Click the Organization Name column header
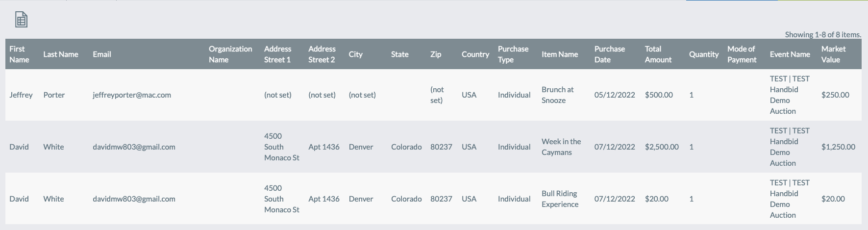 pos(230,54)
